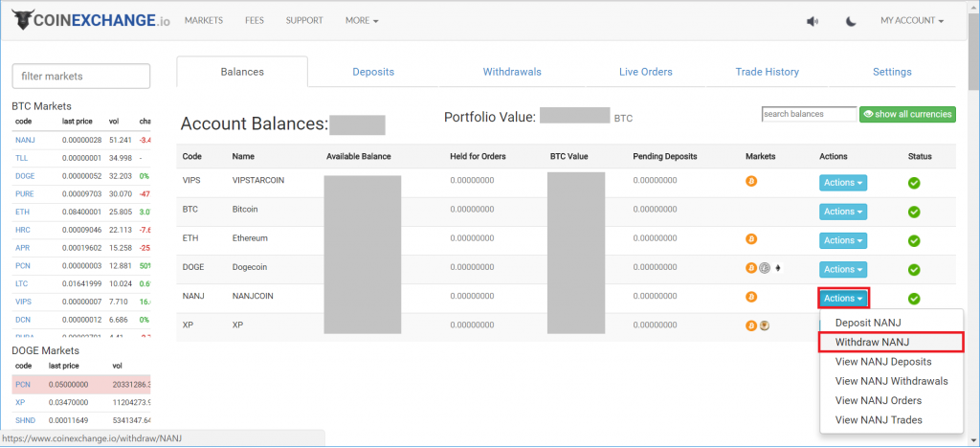
Task: Select View NANJ Orders
Action: click(891, 400)
